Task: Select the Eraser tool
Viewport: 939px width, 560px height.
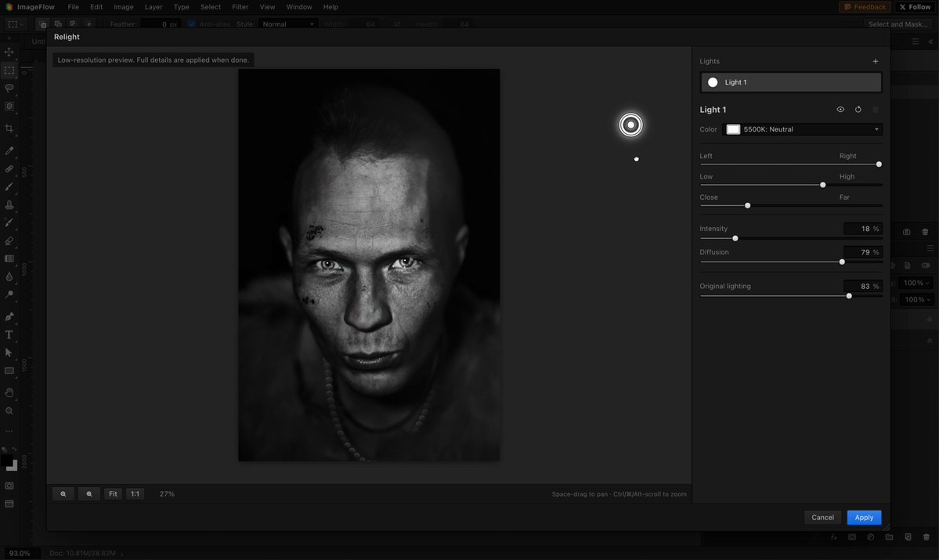Action: pos(9,240)
